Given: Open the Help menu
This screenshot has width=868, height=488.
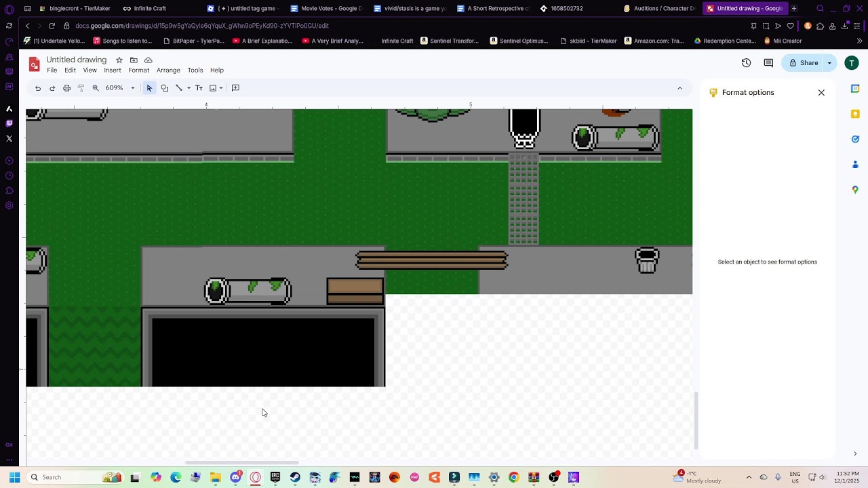Looking at the screenshot, I should click(x=217, y=70).
